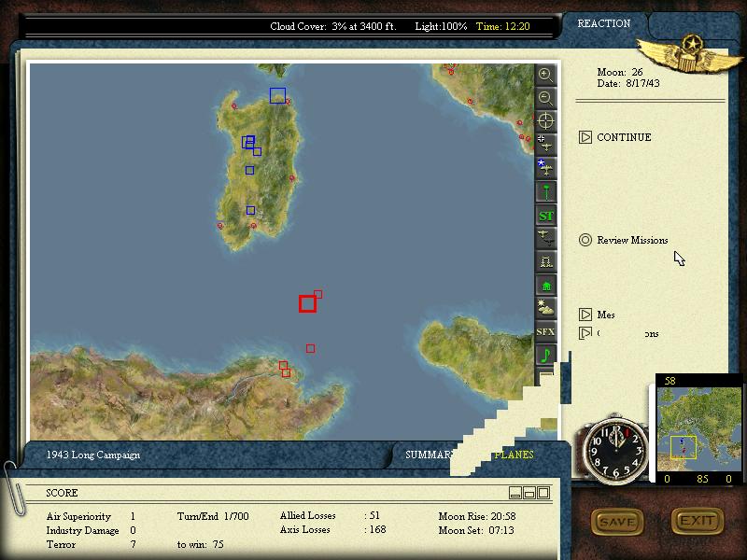Open the REACTION tab
The height and width of the screenshot is (560, 747).
coord(603,23)
